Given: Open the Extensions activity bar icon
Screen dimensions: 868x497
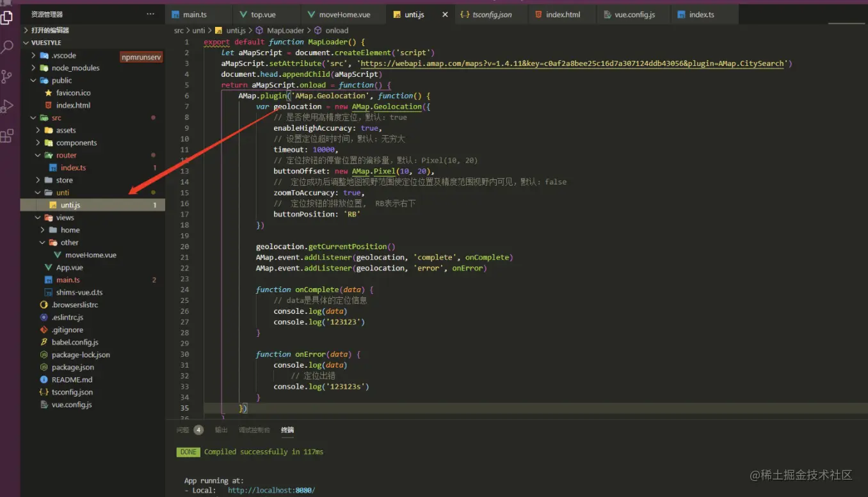Looking at the screenshot, I should pos(7,136).
